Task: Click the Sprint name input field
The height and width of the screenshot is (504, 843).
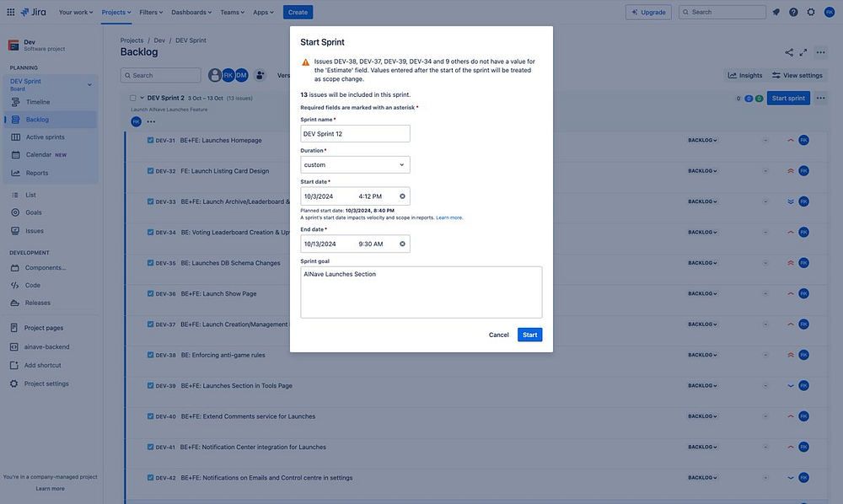Action: click(355, 134)
